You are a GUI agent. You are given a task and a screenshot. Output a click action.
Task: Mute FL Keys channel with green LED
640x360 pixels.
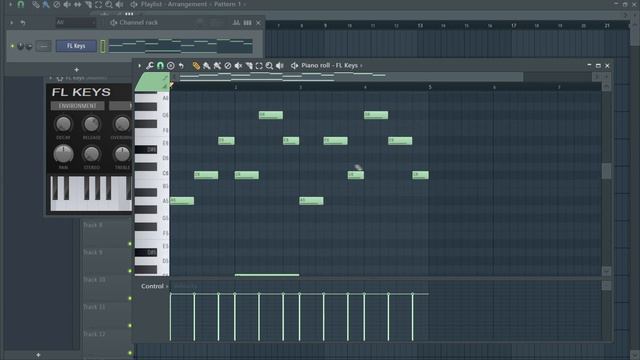[12, 46]
